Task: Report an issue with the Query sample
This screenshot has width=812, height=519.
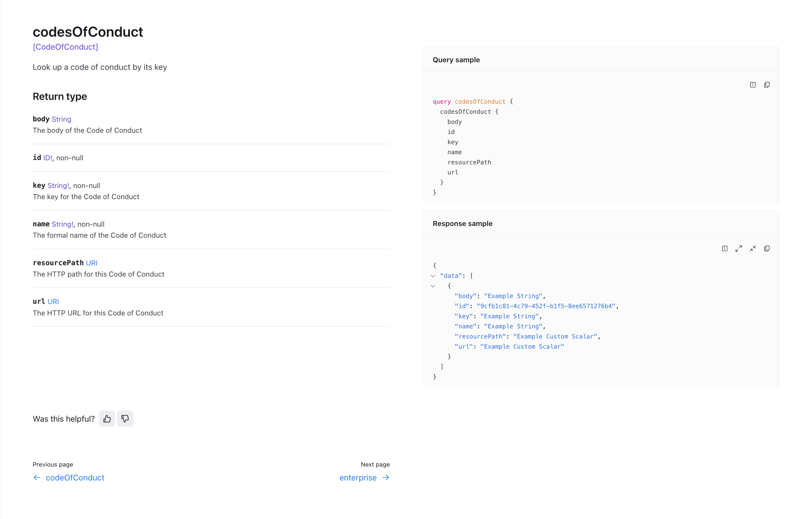Action: [753, 85]
